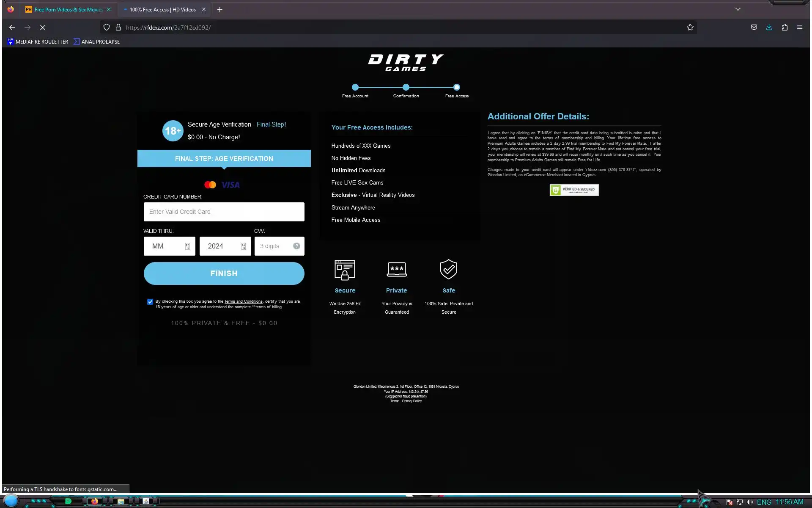This screenshot has width=812, height=508.
Task: Open the Firefox hamburger application menu
Action: click(799, 28)
